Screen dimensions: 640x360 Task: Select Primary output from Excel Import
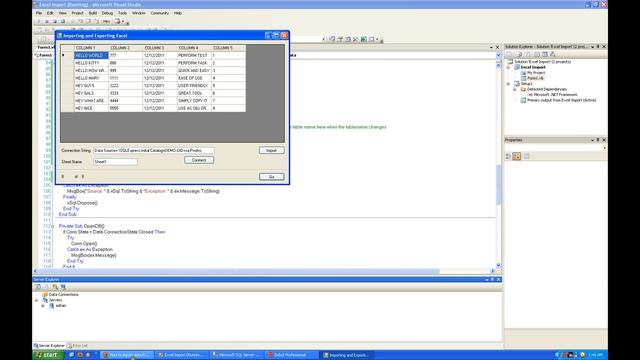click(562, 100)
